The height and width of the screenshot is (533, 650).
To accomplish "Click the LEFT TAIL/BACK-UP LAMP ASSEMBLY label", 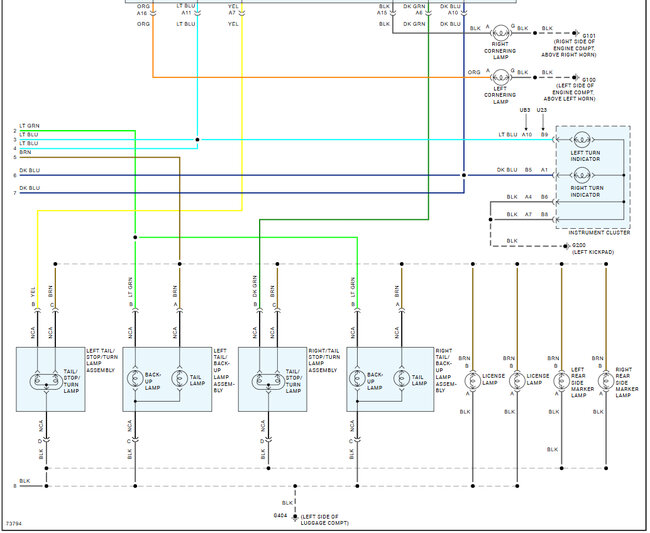I will [224, 371].
